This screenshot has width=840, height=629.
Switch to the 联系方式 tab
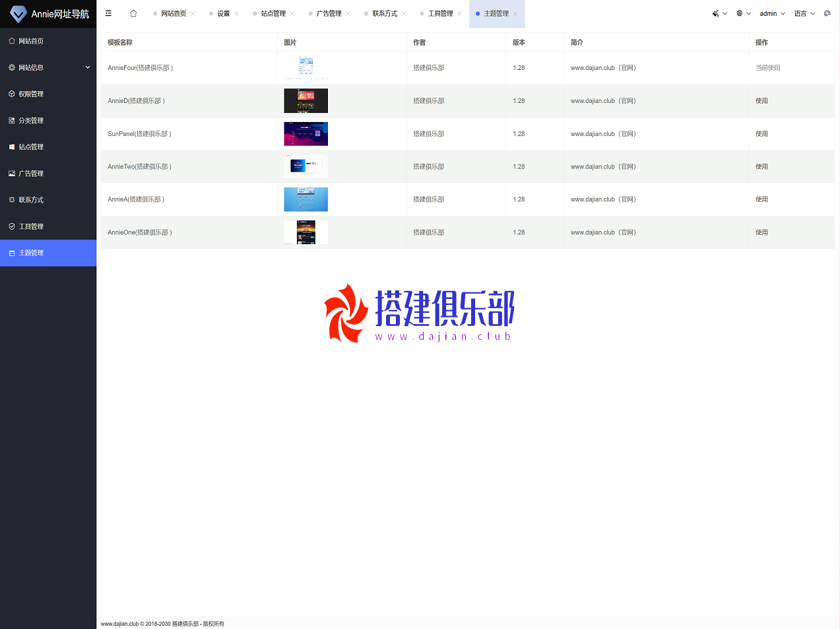coord(385,13)
